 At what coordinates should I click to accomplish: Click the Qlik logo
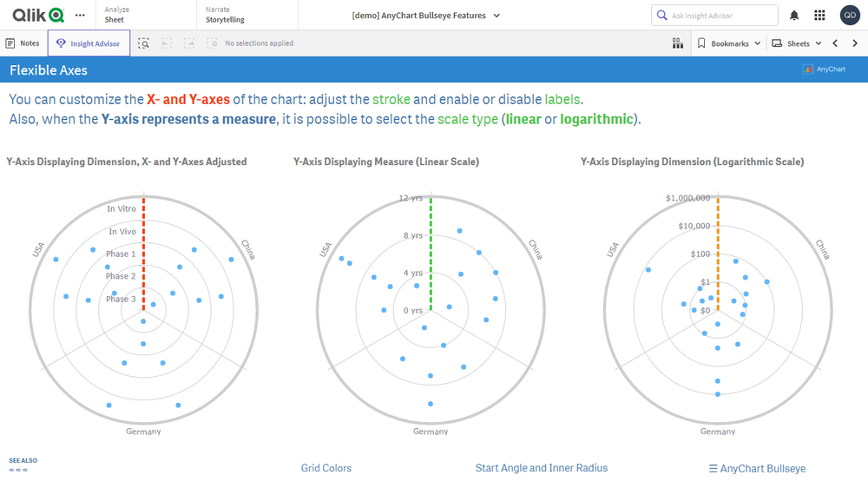(38, 15)
